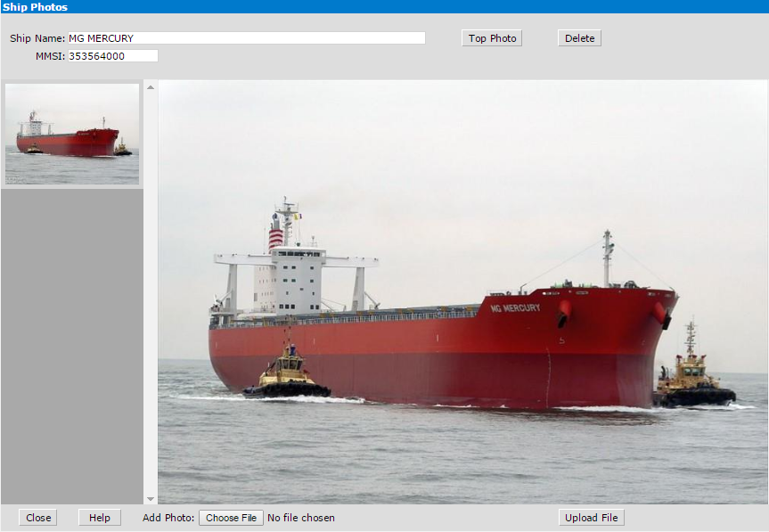Image resolution: width=769 pixels, height=532 pixels.
Task: Click the 'Ship Name:' label
Action: 37,38
